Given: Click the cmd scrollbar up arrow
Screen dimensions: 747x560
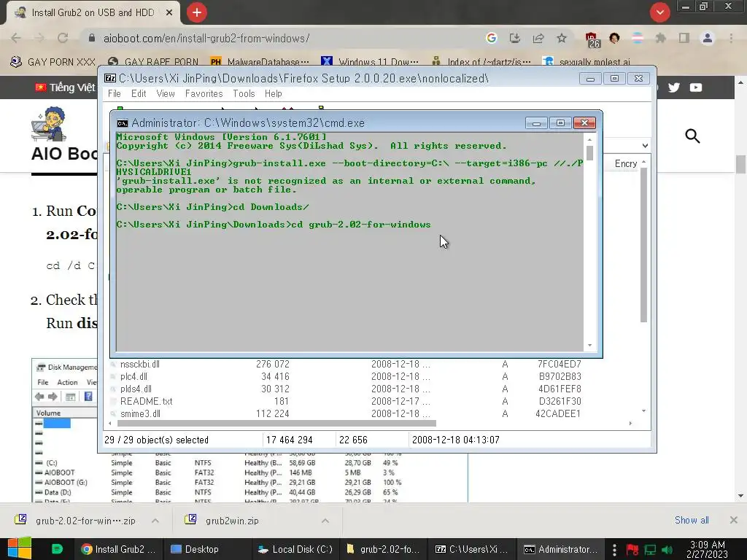Looking at the screenshot, I should 589,139.
